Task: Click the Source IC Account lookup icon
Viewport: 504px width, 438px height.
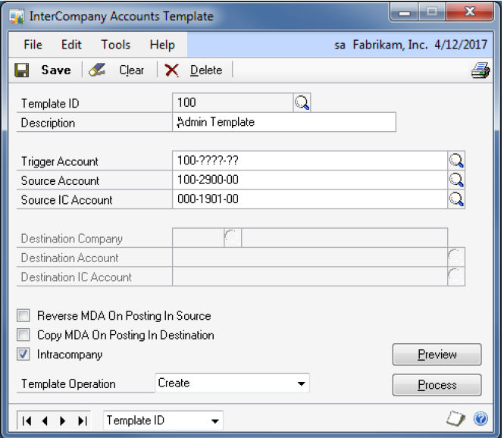Action: [x=455, y=199]
